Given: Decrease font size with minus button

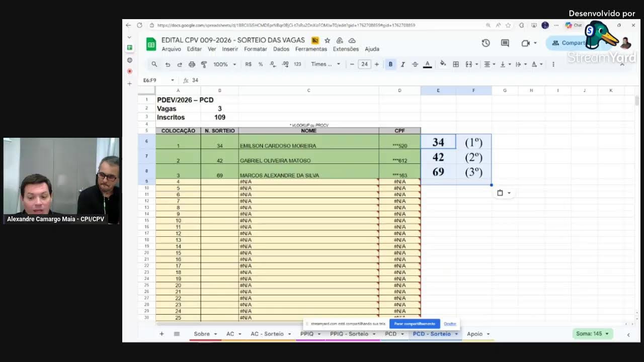Looking at the screenshot, I should (x=352, y=64).
